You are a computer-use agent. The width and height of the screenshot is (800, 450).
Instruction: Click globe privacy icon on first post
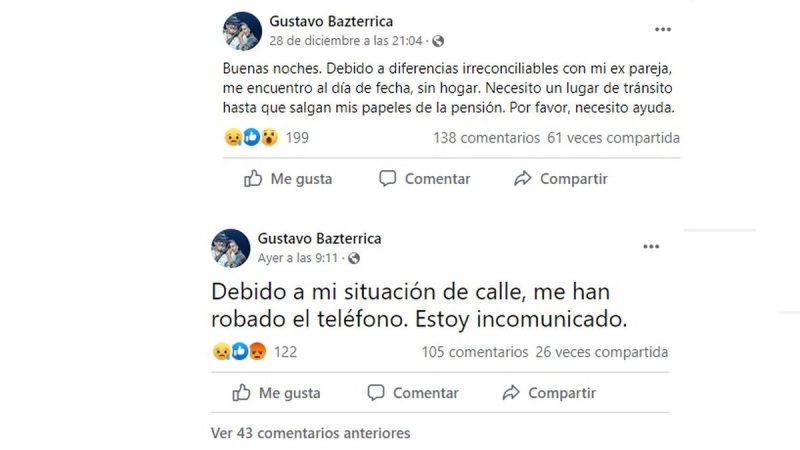point(438,41)
